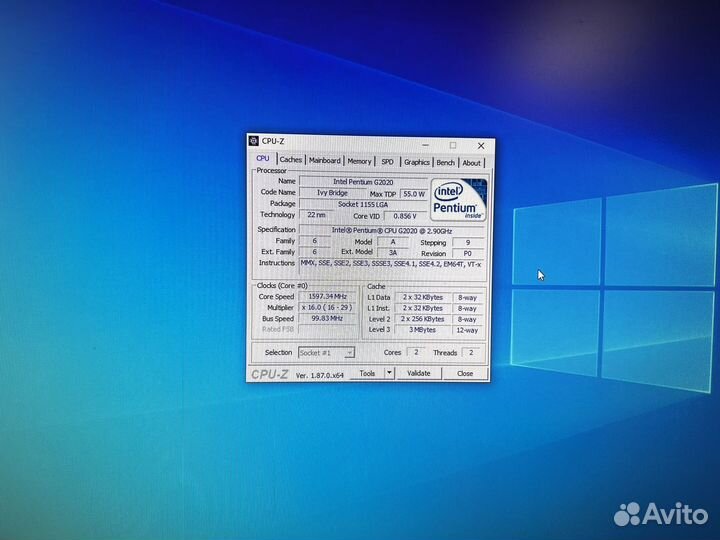The image size is (720, 540).
Task: Switch to the CPU tab
Action: pyautogui.click(x=263, y=158)
